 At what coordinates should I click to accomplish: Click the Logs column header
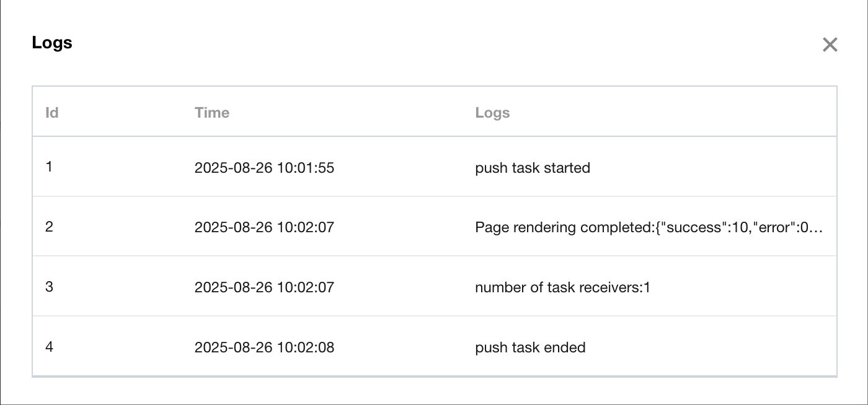click(492, 113)
